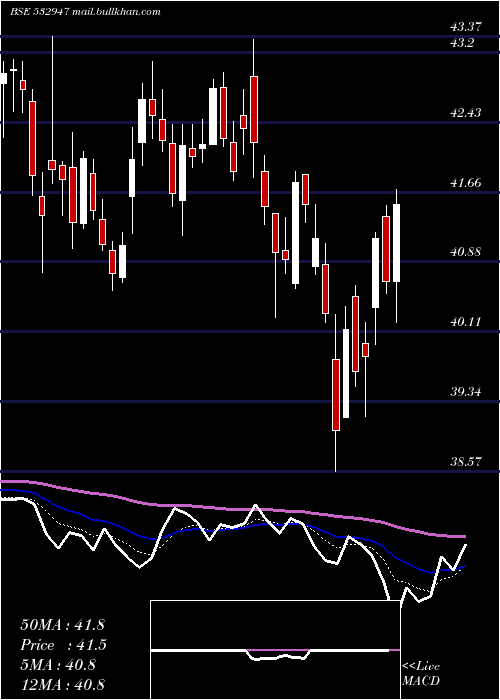Click the 50MA : 41.8 readout

coord(62,624)
